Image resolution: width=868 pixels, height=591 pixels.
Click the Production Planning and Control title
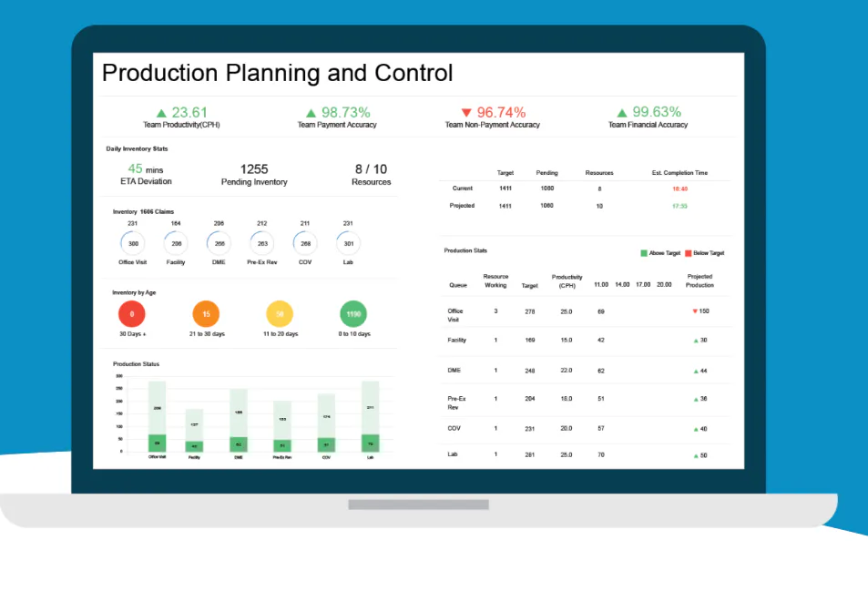pyautogui.click(x=277, y=73)
